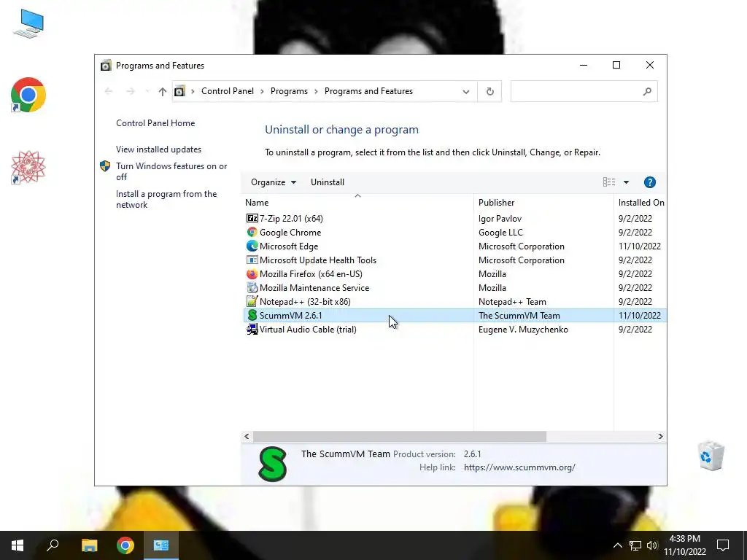Screen dimensions: 747x560
Task: Select Virtual Audio Cable (trial) entry
Action: click(x=454, y=329)
